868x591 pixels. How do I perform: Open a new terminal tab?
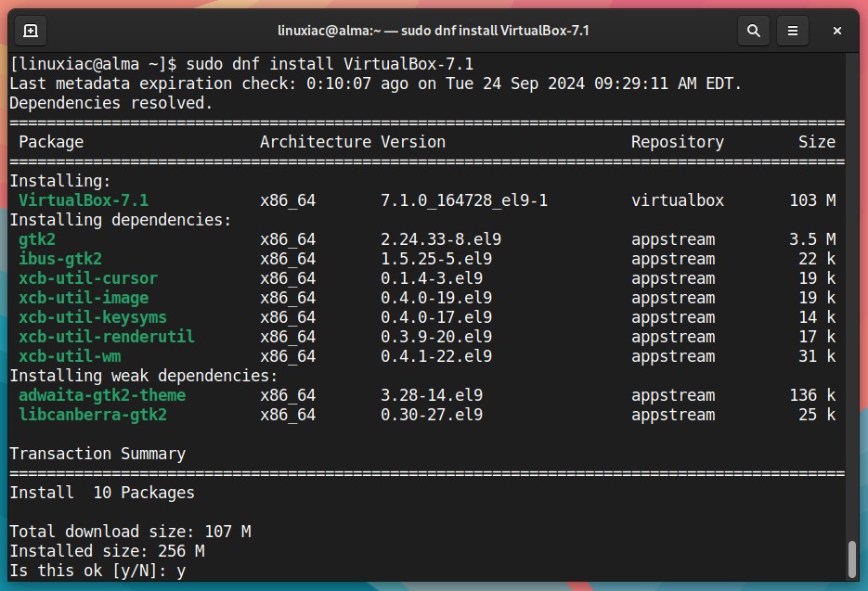(x=31, y=31)
